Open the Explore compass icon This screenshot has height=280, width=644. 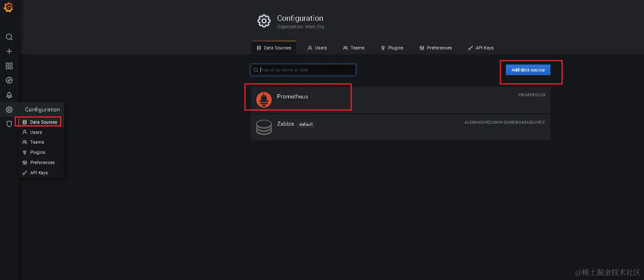9,80
